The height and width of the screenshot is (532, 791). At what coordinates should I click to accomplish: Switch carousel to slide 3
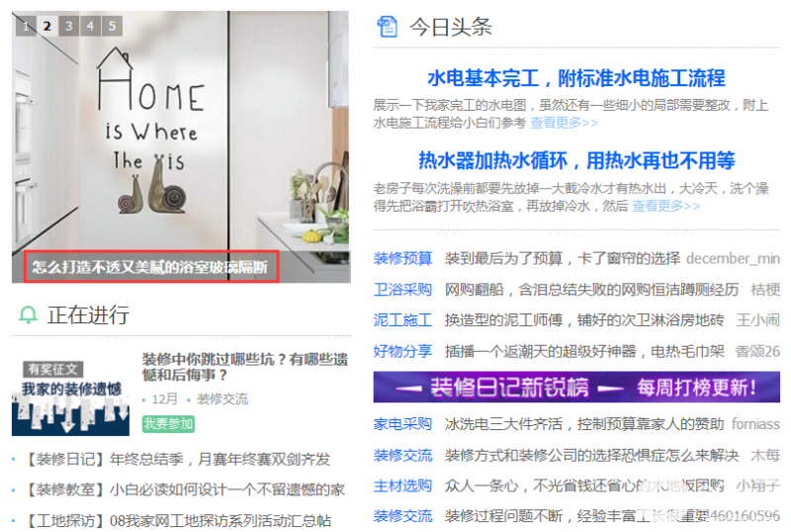pos(68,26)
